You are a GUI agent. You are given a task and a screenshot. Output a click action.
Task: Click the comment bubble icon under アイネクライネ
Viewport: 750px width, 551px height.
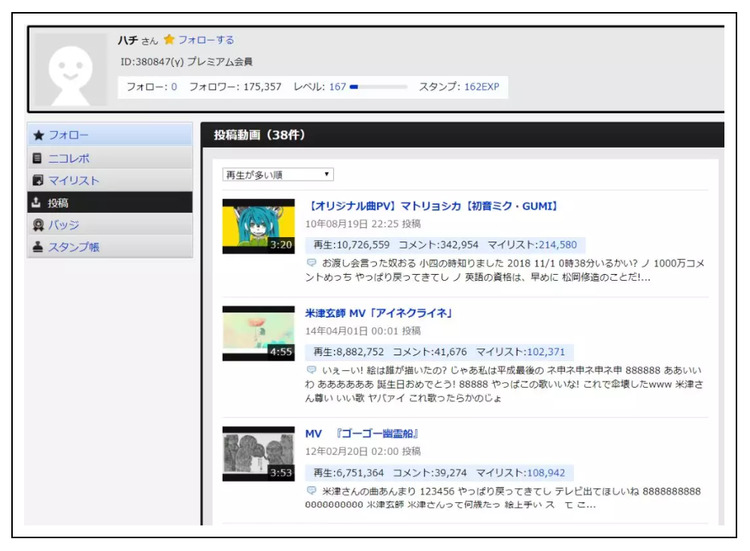[312, 370]
